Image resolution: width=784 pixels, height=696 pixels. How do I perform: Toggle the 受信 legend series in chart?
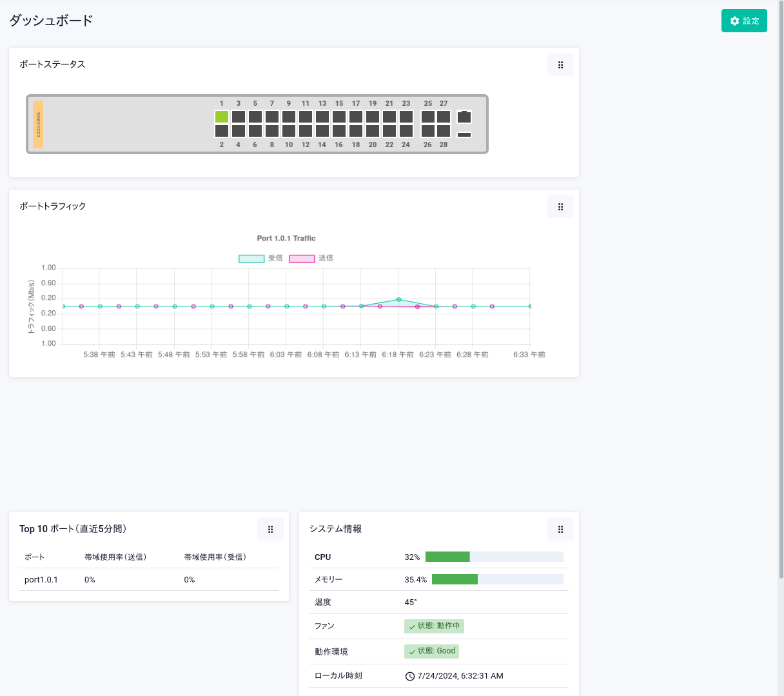260,258
